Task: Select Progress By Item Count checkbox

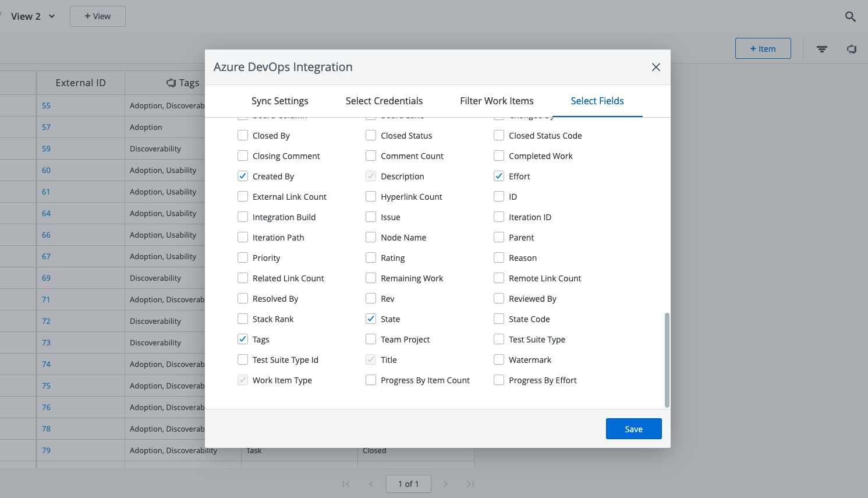Action: [x=371, y=380]
